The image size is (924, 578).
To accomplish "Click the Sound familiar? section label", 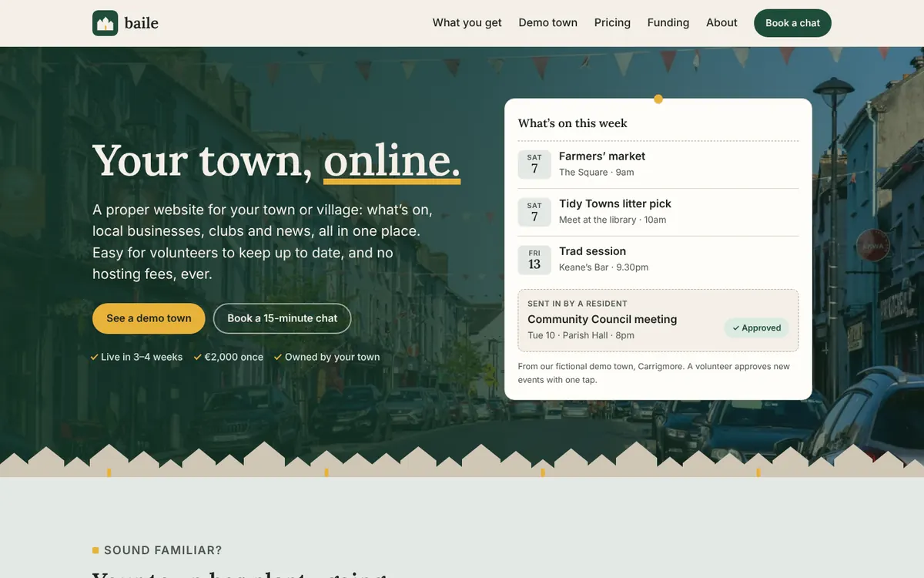I will click(163, 550).
